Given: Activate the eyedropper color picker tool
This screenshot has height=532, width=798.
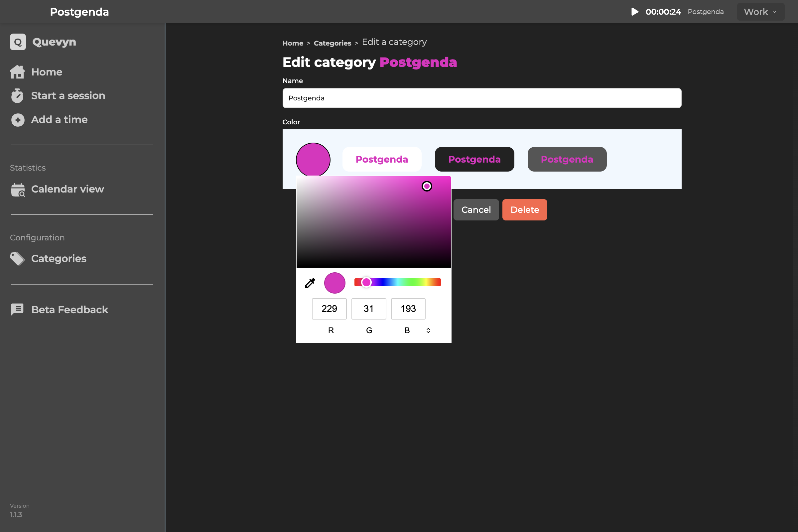Looking at the screenshot, I should 310,283.
